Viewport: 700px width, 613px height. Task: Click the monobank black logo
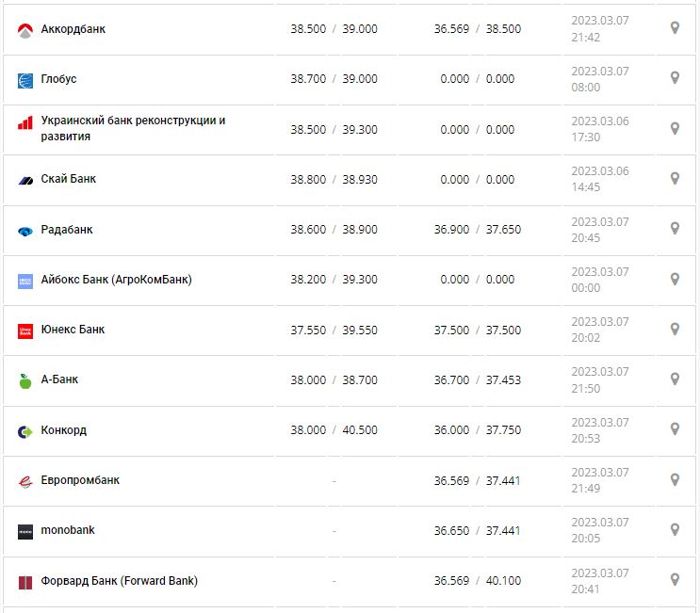(25, 531)
